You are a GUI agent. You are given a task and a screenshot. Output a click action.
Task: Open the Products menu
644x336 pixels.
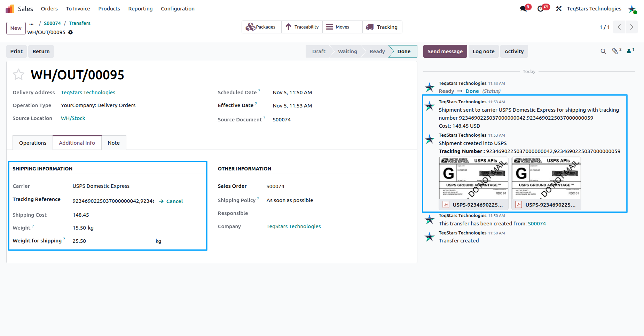pos(109,9)
